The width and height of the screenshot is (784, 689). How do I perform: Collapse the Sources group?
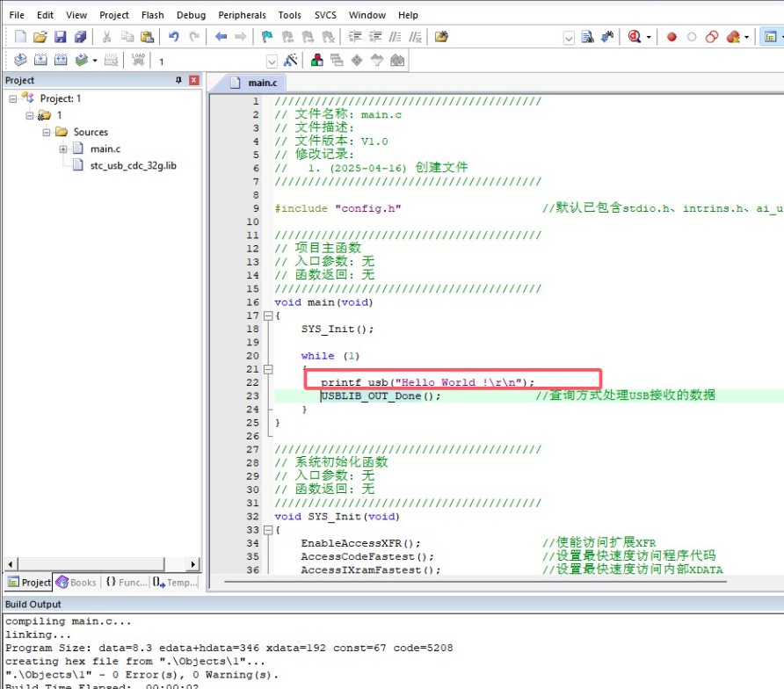coord(47,133)
